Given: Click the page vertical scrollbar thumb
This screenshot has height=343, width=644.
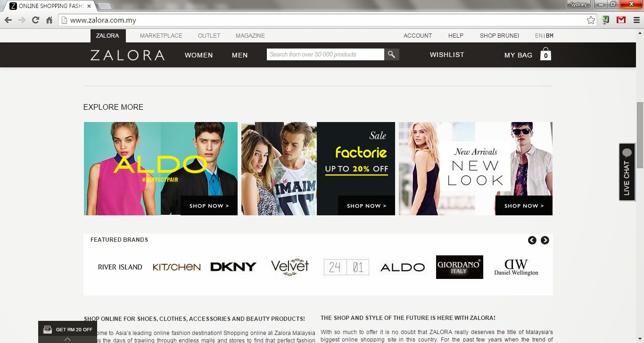Looking at the screenshot, I should pyautogui.click(x=640, y=135).
